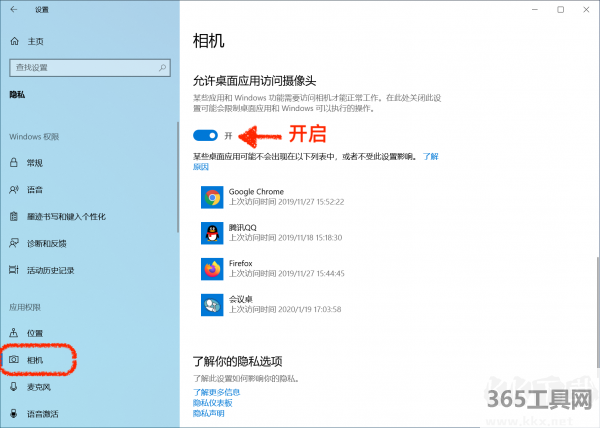Image resolution: width=600 pixels, height=428 pixels.
Task: Select 相机 camera in the sidebar
Action: pos(34,358)
